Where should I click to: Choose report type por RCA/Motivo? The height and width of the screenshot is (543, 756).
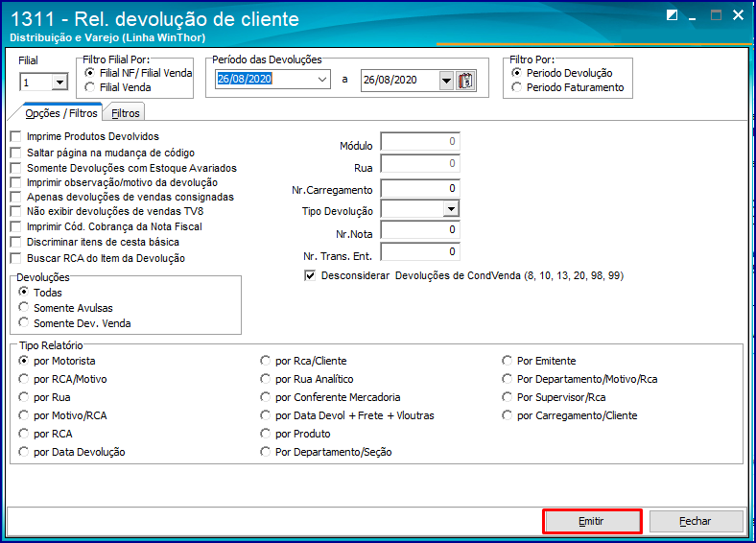23,379
